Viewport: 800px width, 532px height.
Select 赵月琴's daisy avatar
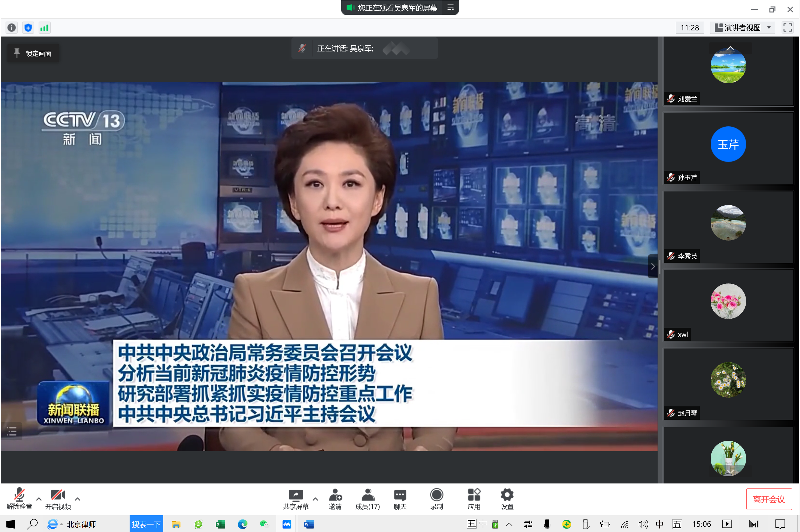click(x=728, y=380)
